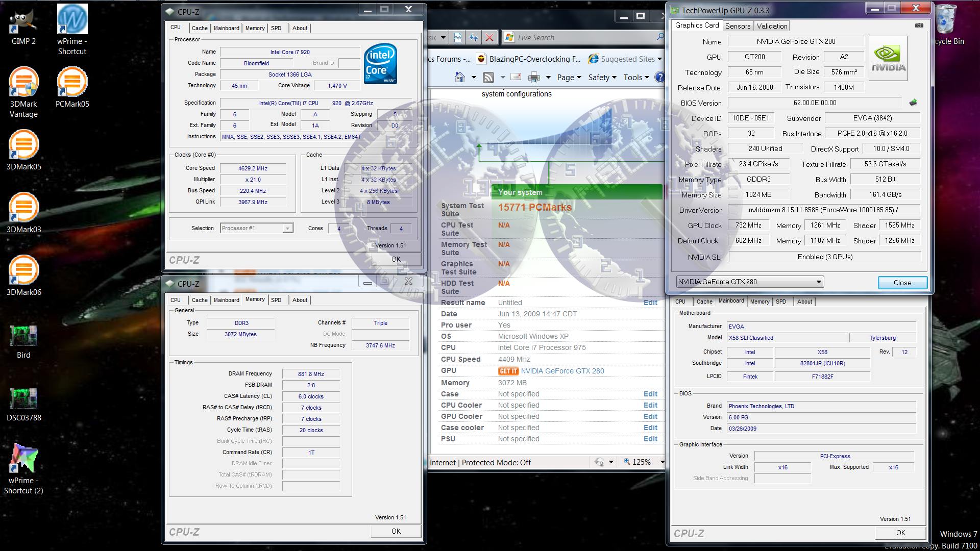
Task: Click Edit link for PSU row
Action: (x=650, y=439)
